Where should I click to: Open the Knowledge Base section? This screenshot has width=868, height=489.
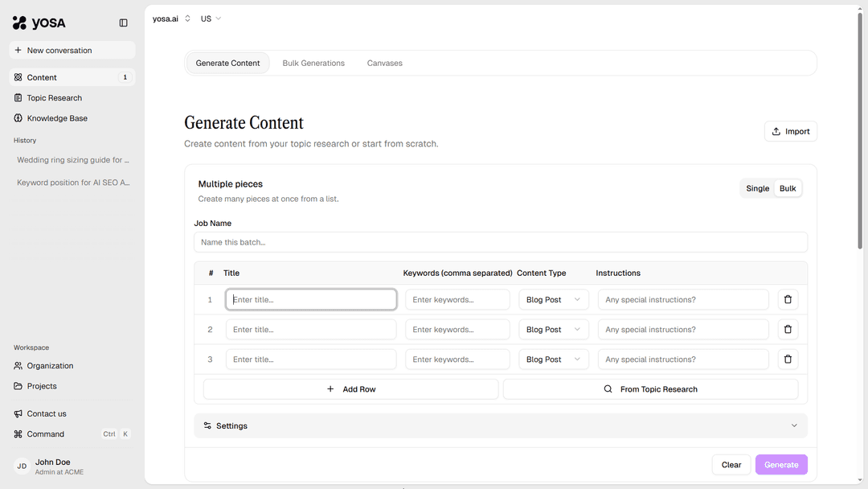(x=55, y=117)
